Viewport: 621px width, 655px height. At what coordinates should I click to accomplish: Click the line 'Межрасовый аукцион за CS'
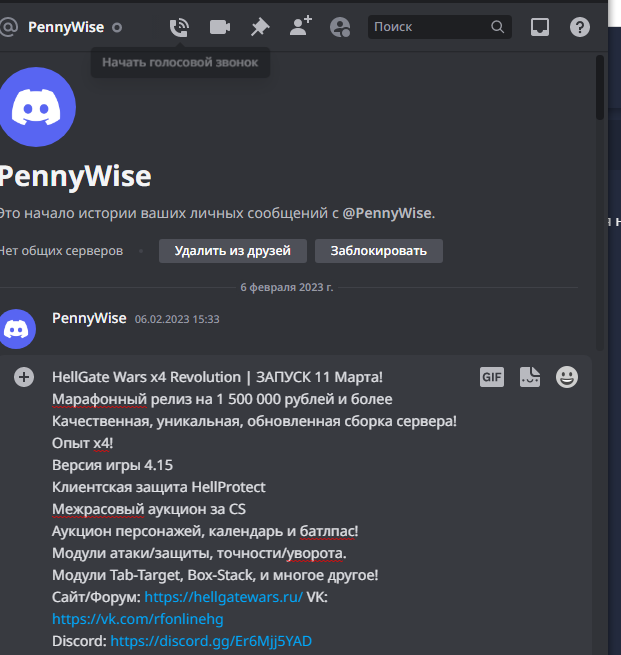pos(149,509)
